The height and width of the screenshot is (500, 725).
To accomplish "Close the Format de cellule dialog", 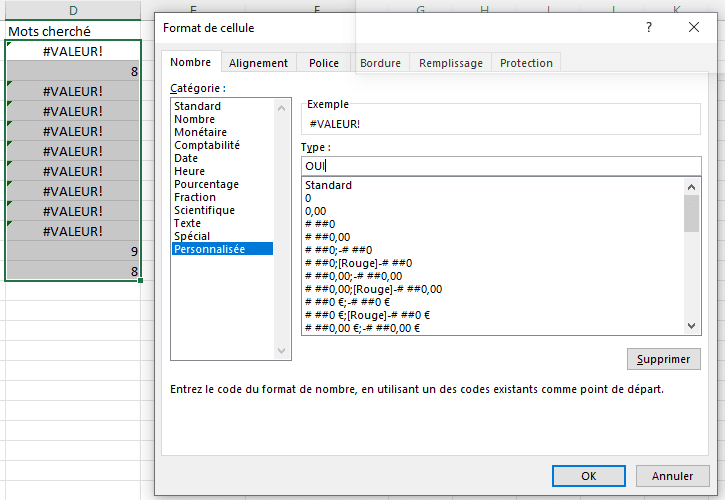I will point(694,28).
